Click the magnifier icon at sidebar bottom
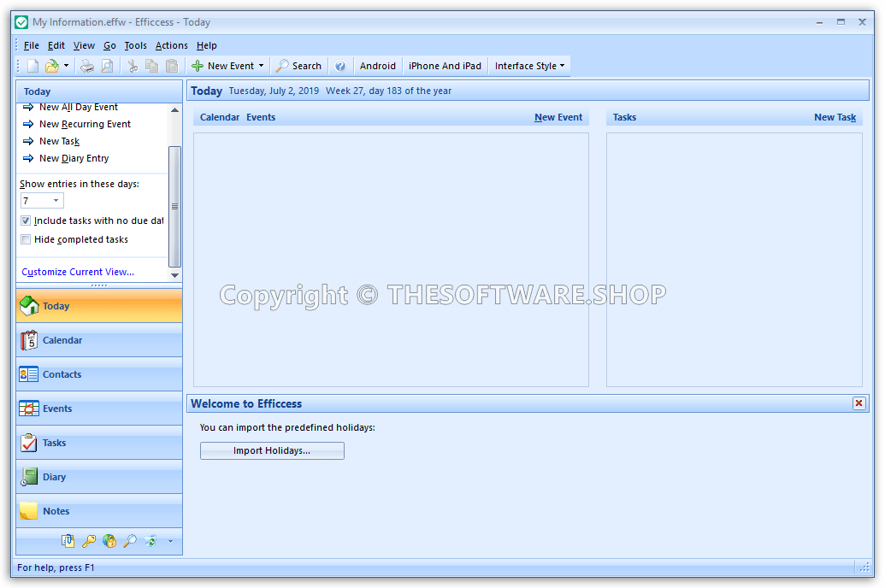This screenshot has height=588, width=885. 130,541
